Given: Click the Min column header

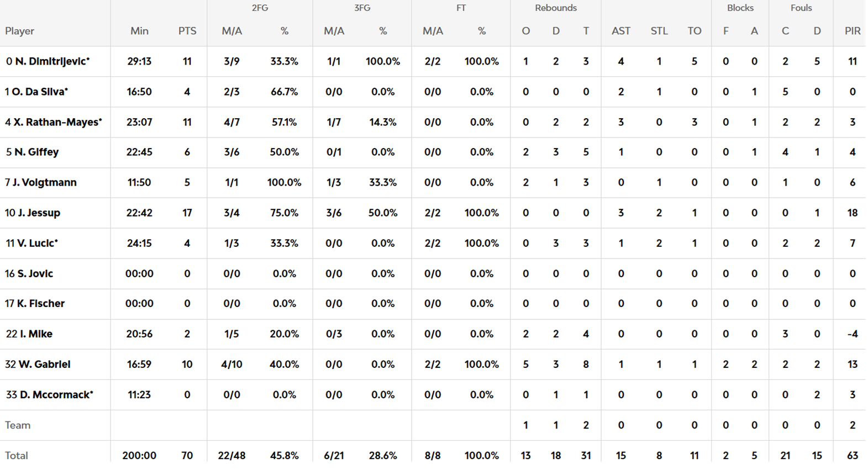Looking at the screenshot, I should [x=139, y=31].
